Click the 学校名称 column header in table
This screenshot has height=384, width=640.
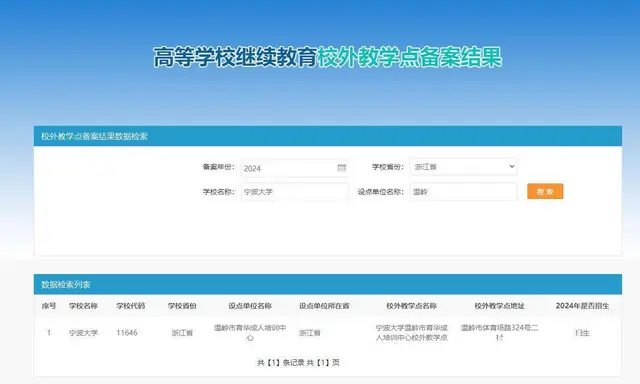[83, 306]
